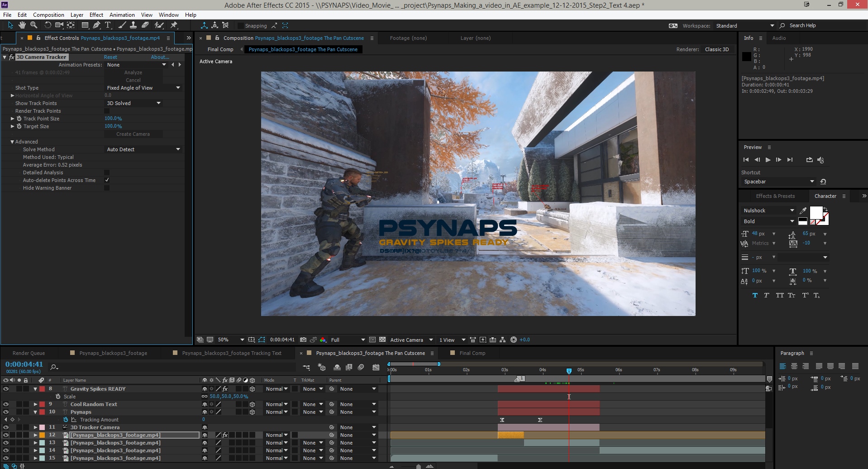Toggle the Region of Interest icon
Screen dimensions: 868x469
pyautogui.click(x=372, y=340)
